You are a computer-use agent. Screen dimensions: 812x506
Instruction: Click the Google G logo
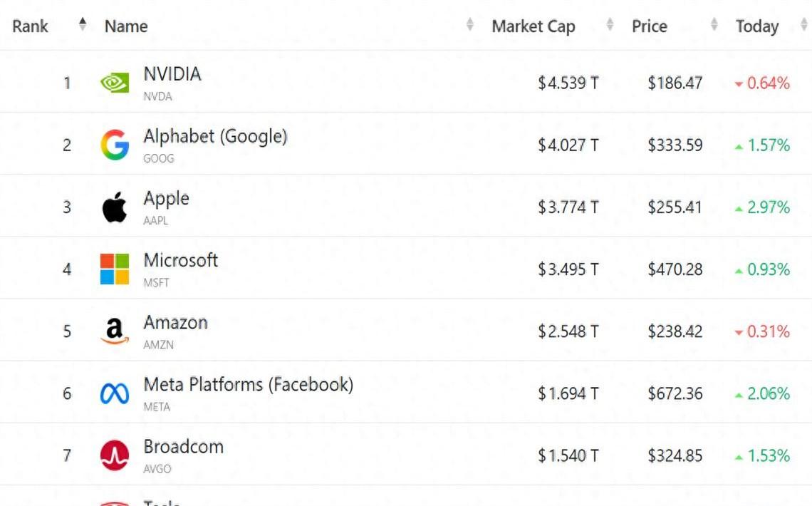click(115, 145)
